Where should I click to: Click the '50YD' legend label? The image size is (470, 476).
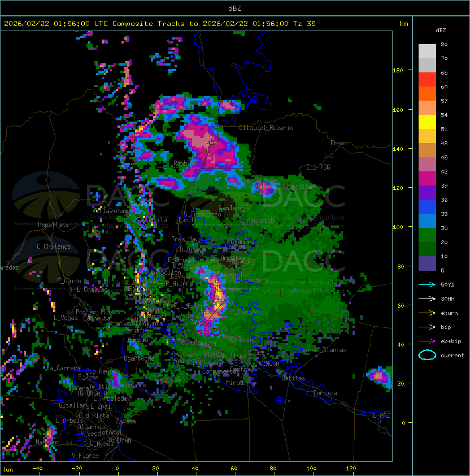(447, 285)
